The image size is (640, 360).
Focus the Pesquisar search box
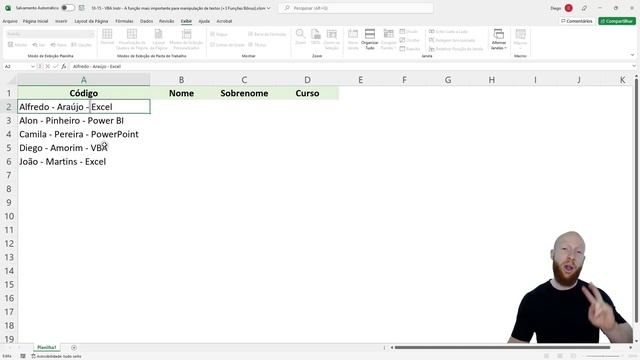click(356, 8)
